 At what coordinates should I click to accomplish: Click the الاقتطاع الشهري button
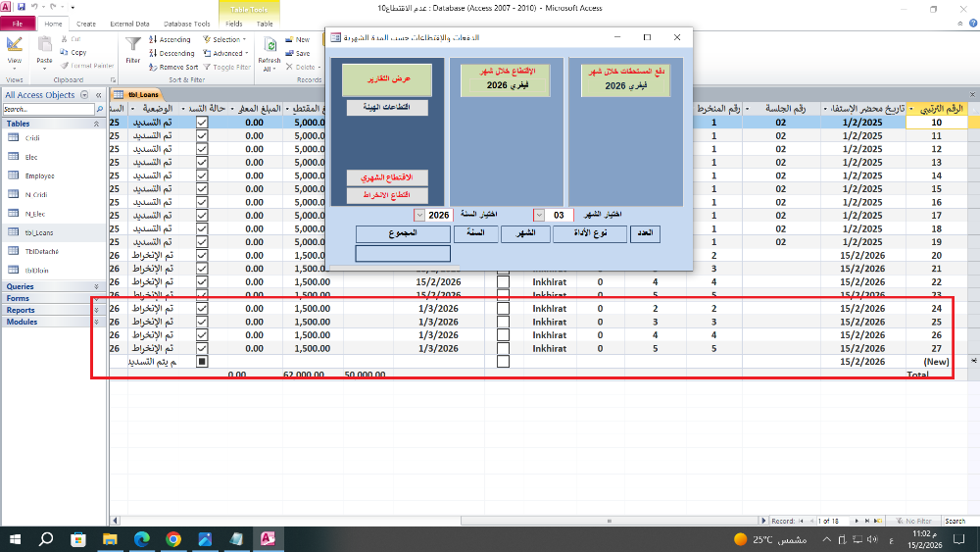tap(386, 177)
